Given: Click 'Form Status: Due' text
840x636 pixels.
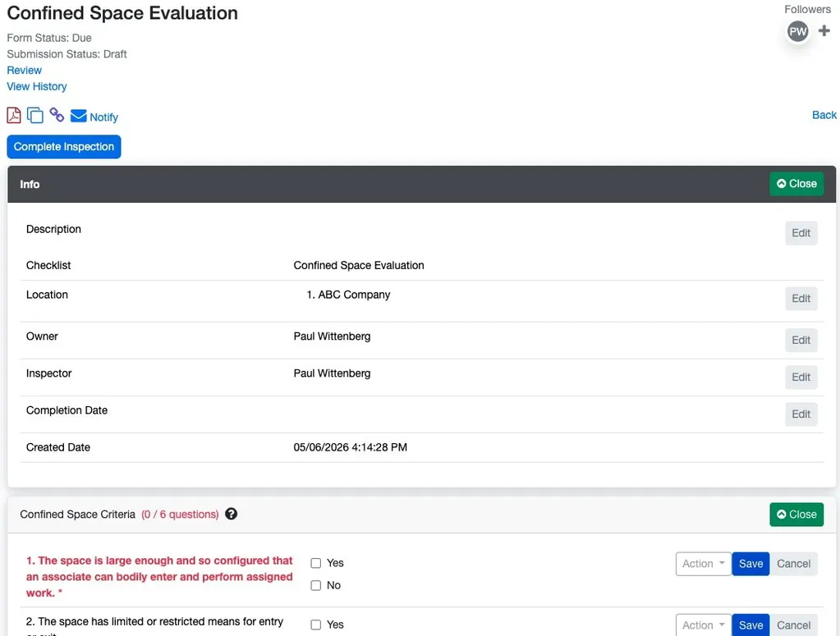Looking at the screenshot, I should pyautogui.click(x=49, y=38).
